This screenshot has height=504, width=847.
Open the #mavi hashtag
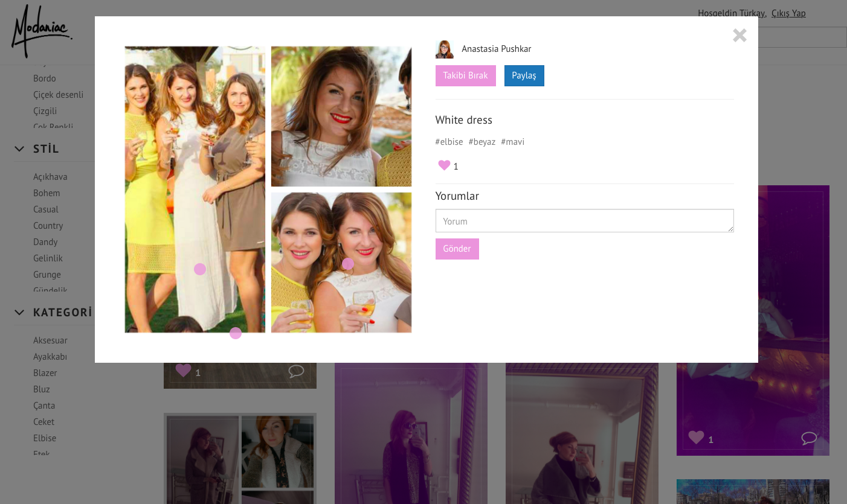(513, 142)
